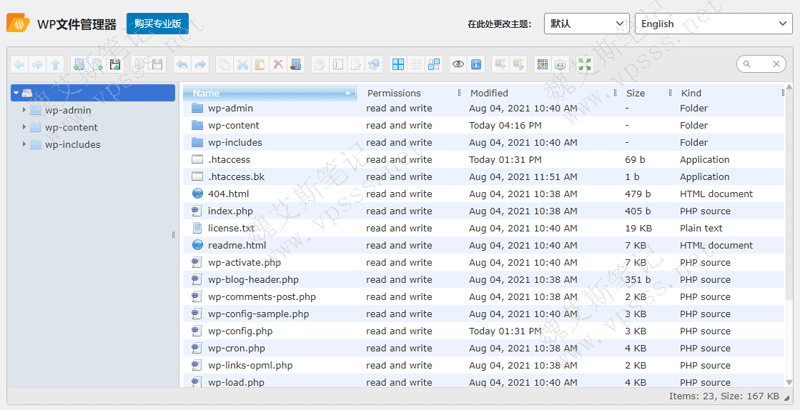Click the file list scrollbar up arrow
Viewport: 800px width, 410px height.
(789, 87)
